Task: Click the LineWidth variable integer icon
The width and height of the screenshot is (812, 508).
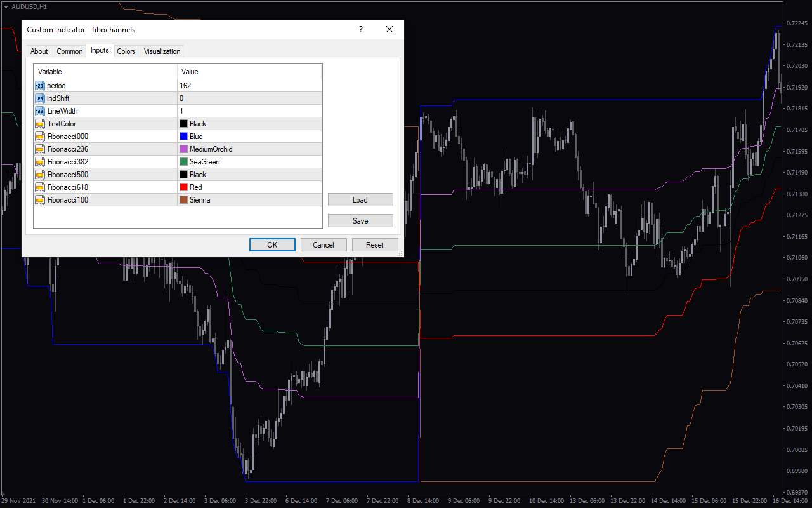Action: pyautogui.click(x=40, y=111)
